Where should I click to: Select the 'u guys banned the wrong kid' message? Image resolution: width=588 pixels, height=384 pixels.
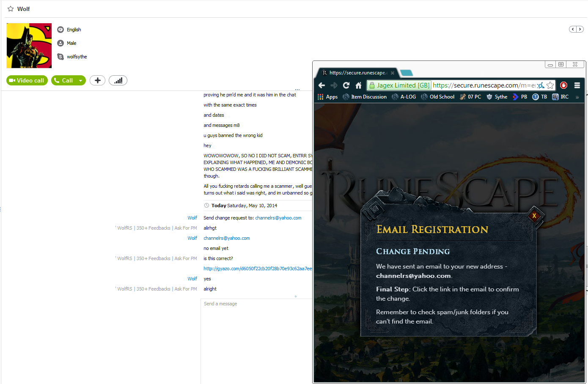[x=233, y=135]
